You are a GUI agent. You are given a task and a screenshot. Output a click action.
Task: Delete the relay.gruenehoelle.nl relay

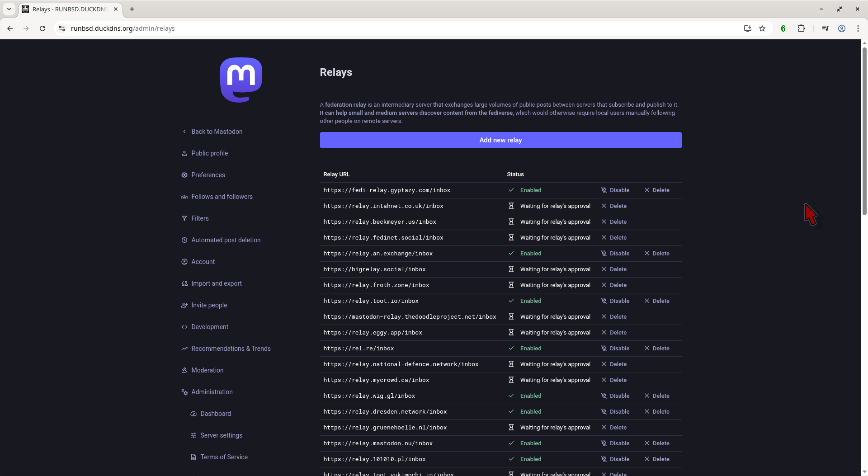pos(614,428)
